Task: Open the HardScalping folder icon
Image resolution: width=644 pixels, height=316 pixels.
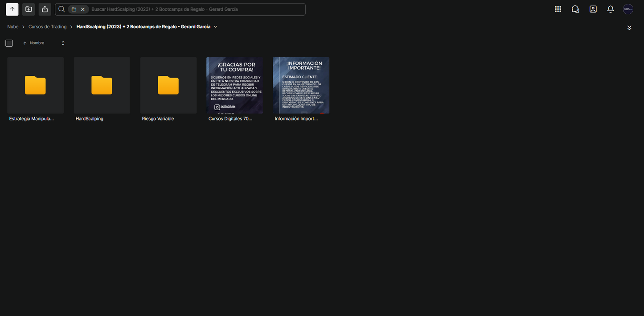Action: (x=102, y=85)
